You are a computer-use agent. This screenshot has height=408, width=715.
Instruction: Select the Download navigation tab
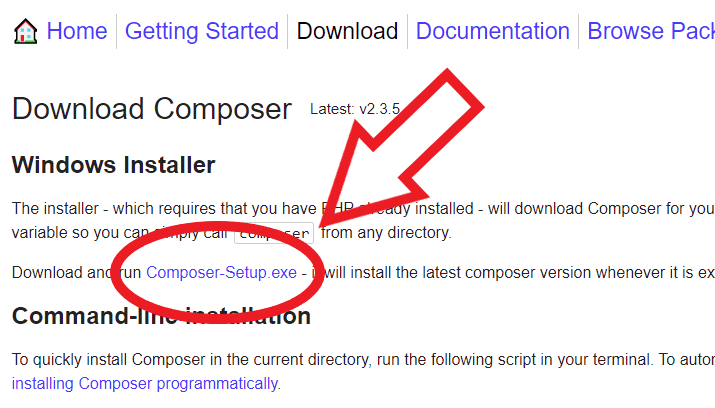coord(347,32)
